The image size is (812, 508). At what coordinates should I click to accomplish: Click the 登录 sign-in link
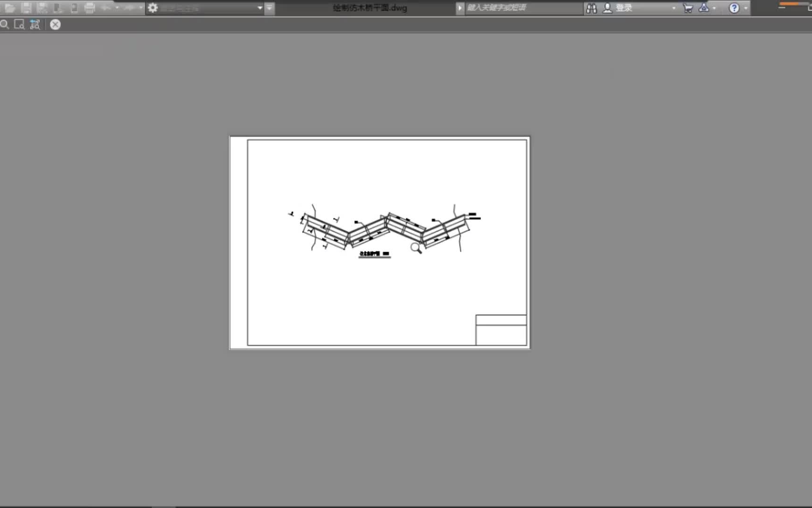624,8
